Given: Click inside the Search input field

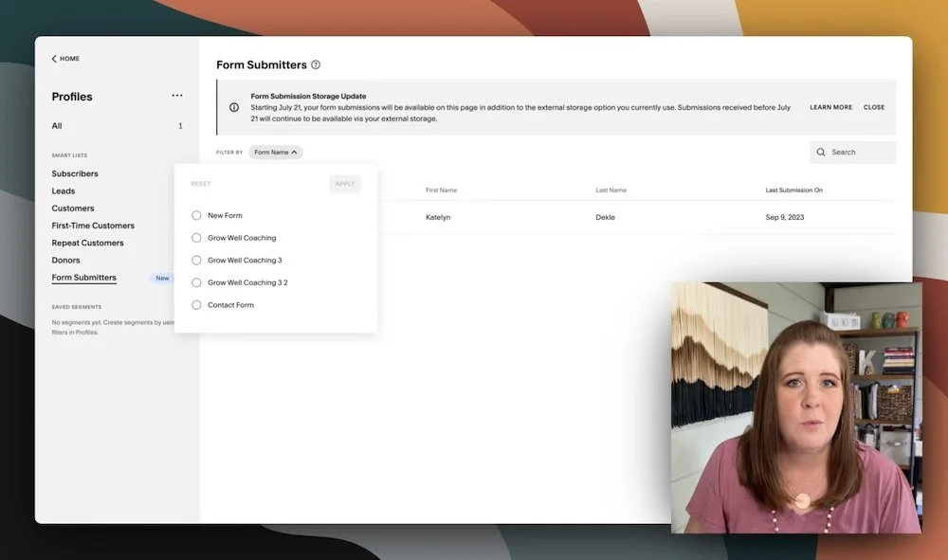Looking at the screenshot, I should point(853,152).
